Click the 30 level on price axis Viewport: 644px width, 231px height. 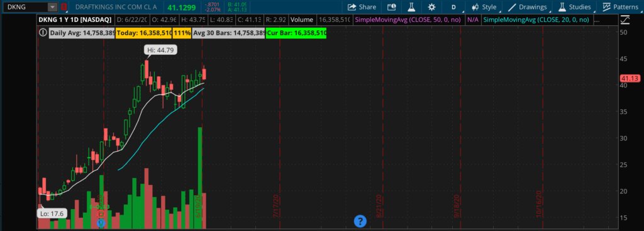tap(623, 138)
